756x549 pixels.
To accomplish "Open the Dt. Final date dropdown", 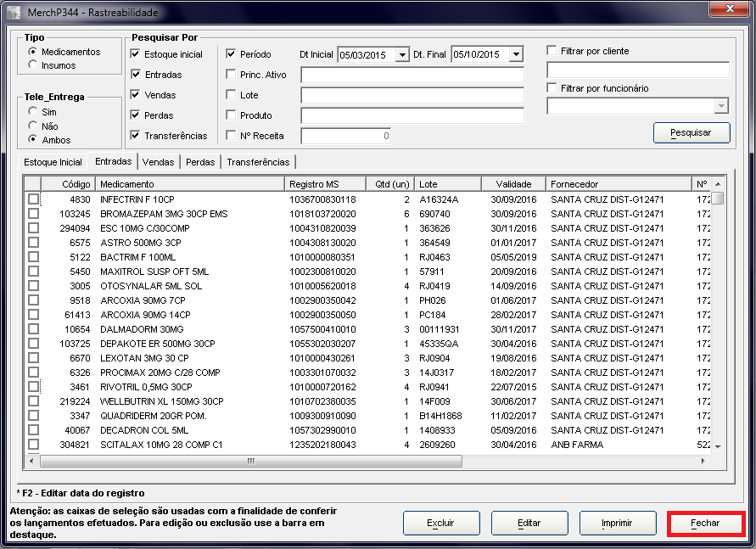I will pos(516,54).
